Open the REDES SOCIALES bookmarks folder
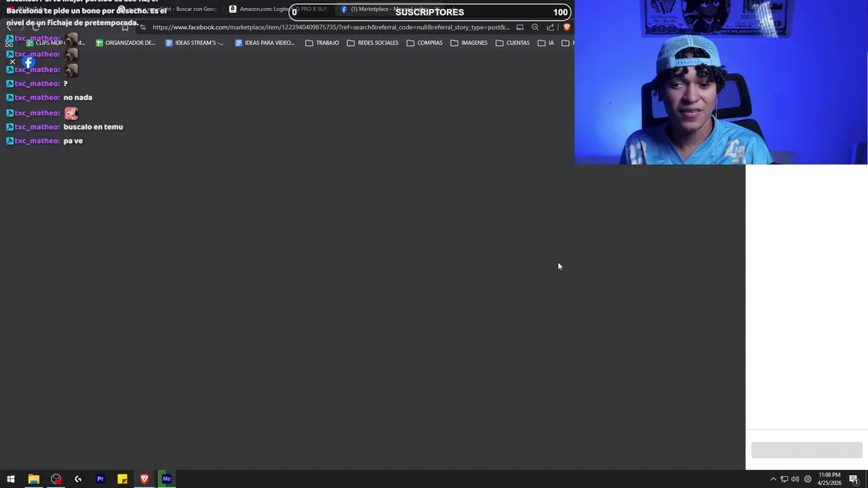This screenshot has width=868, height=488. tap(373, 43)
